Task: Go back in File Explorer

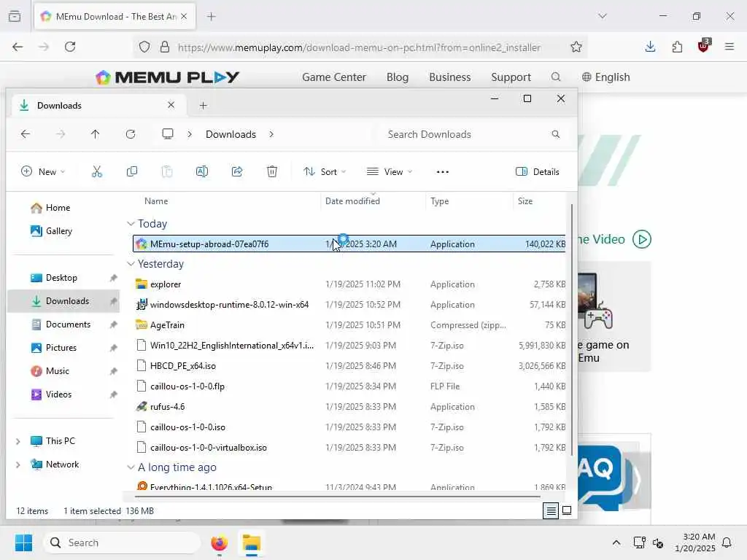Action: [x=26, y=134]
